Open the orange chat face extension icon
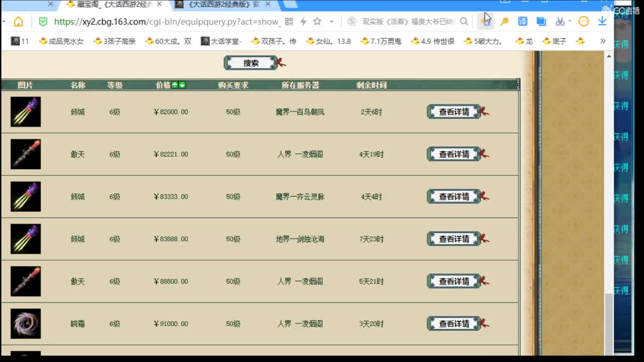This screenshot has height=362, width=644. pos(584,22)
